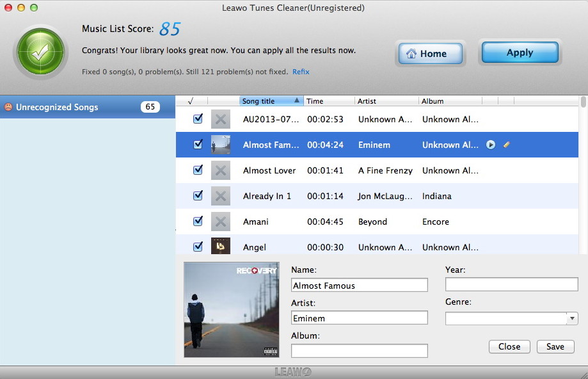Click the sort arrow in Song title header

point(297,100)
